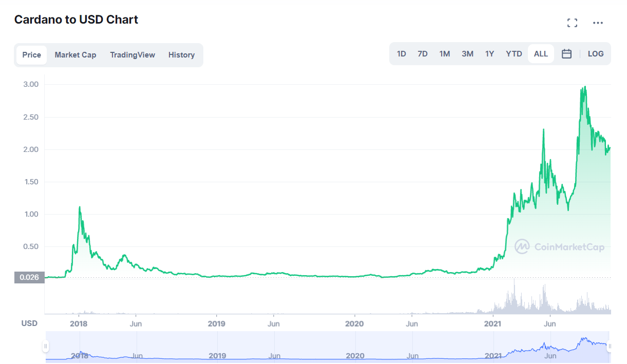Set chart range to 1Y
Viewport: 627px width, 364px height.
pyautogui.click(x=490, y=54)
